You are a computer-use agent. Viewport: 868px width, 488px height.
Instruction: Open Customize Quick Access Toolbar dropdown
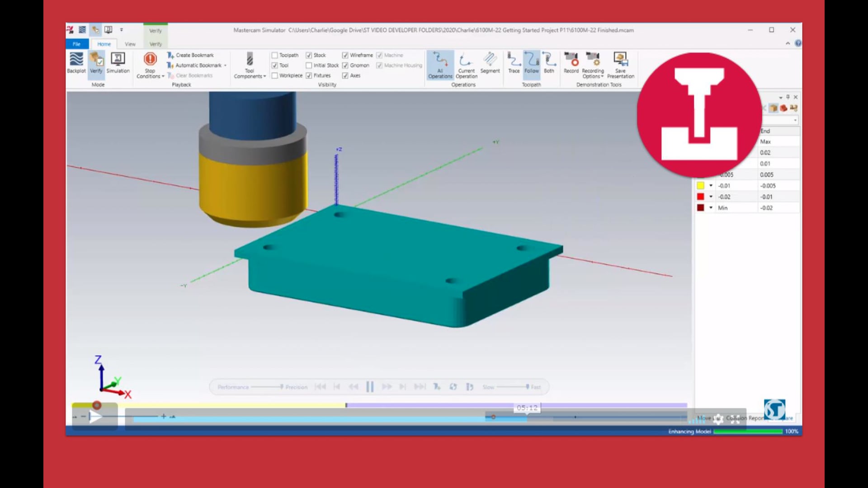[121, 30]
